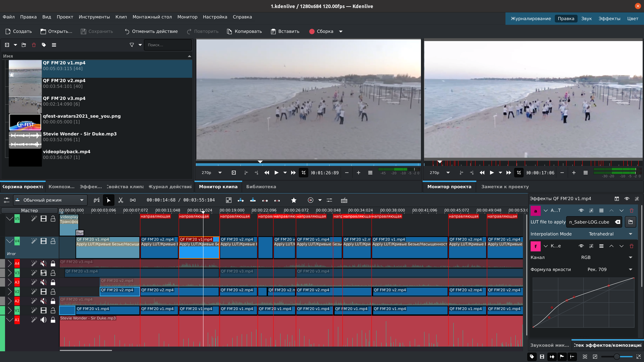
Task: Click the favorite effects star icon
Action: pos(294,200)
